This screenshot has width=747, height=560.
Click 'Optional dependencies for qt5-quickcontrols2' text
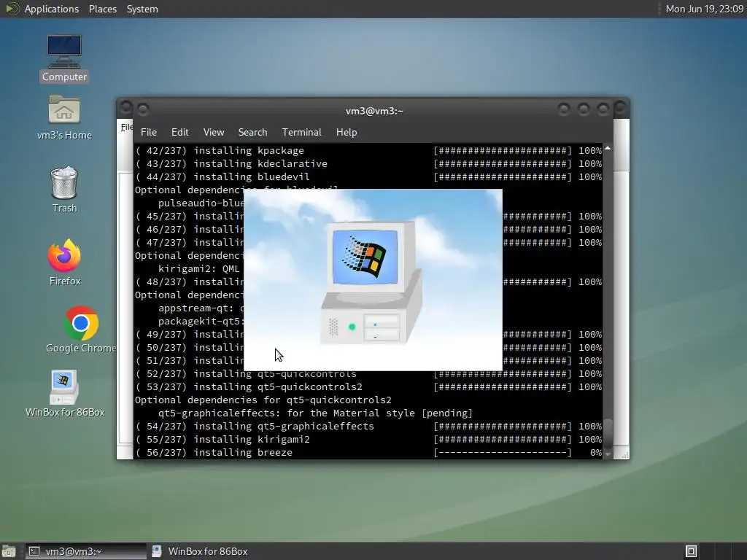[263, 400]
